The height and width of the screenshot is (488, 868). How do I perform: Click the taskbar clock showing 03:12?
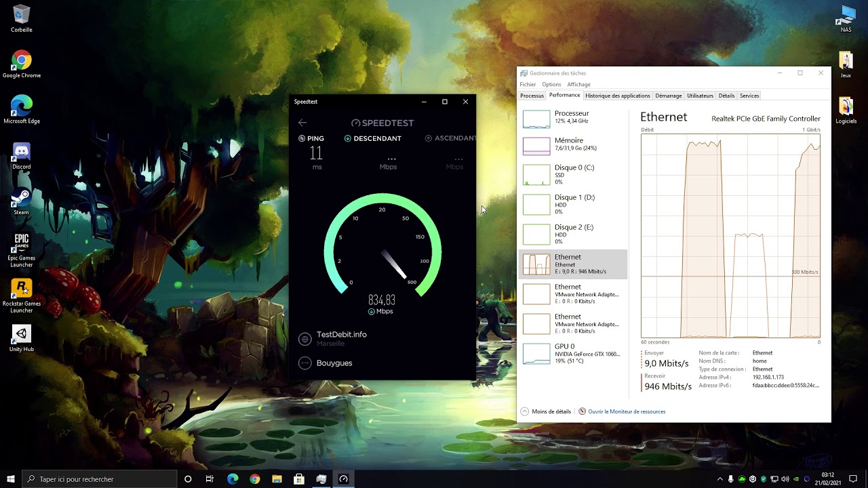(x=828, y=479)
